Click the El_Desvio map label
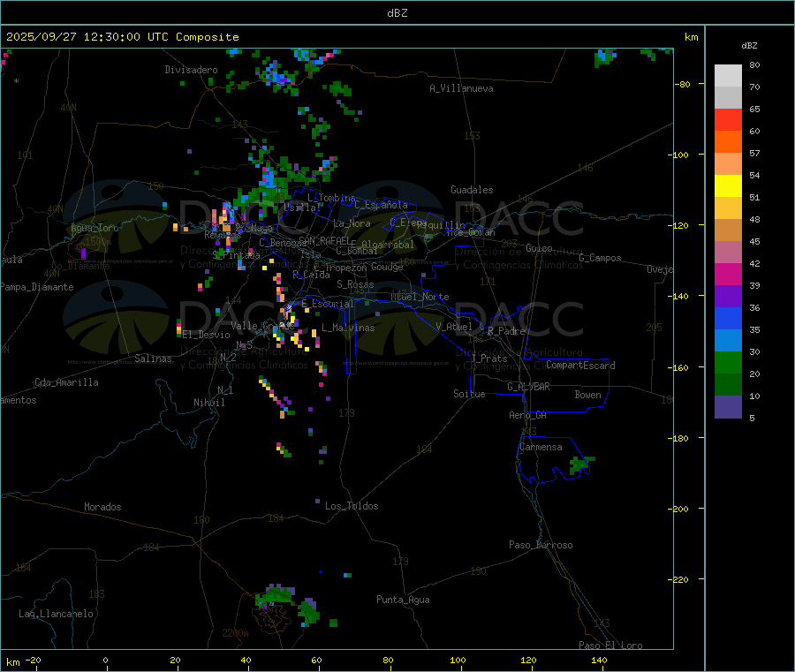The width and height of the screenshot is (795, 672). coord(207,335)
